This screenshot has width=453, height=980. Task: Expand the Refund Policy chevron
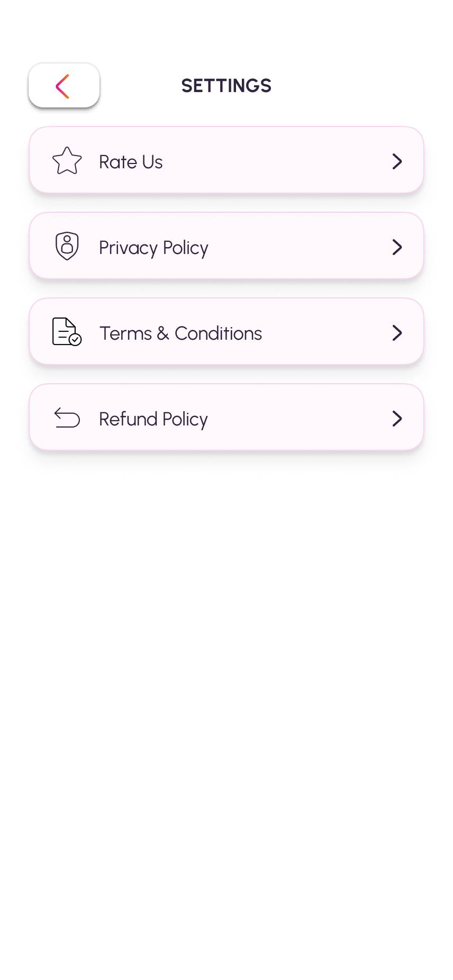[397, 419]
